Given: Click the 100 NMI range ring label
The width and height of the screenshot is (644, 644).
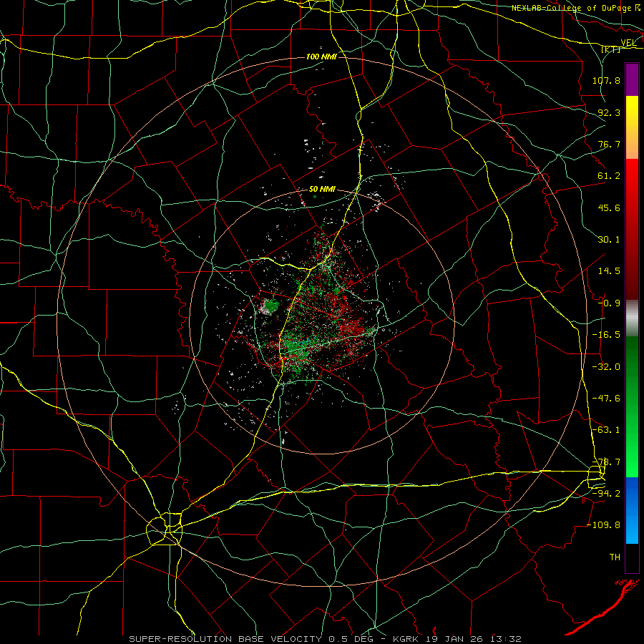Looking at the screenshot, I should pos(321,57).
